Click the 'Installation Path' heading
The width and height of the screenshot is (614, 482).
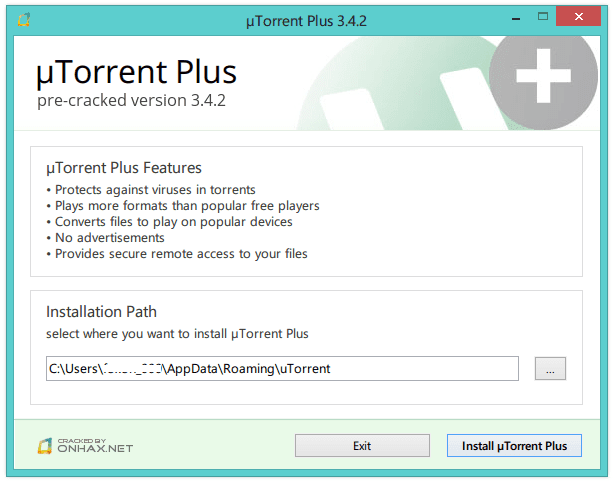click(x=101, y=312)
